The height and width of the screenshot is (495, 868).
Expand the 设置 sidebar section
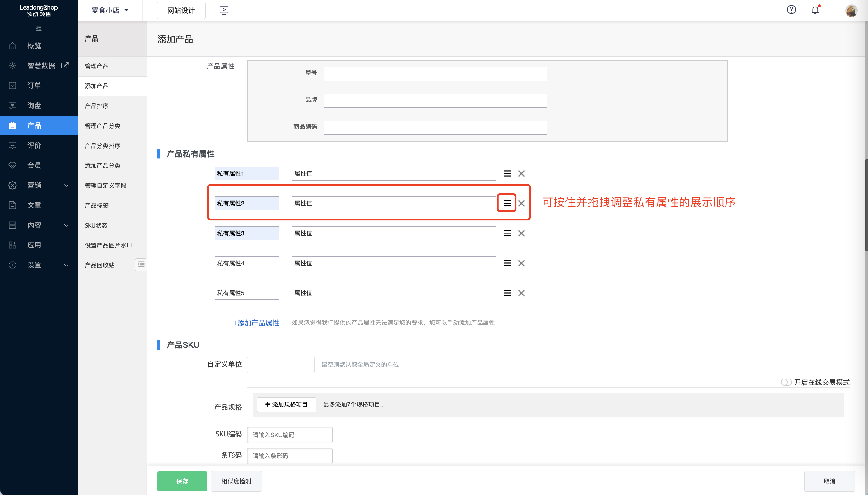tap(34, 265)
